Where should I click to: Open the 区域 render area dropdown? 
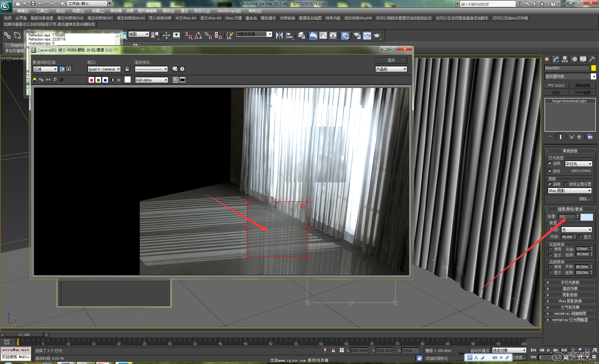(45, 69)
